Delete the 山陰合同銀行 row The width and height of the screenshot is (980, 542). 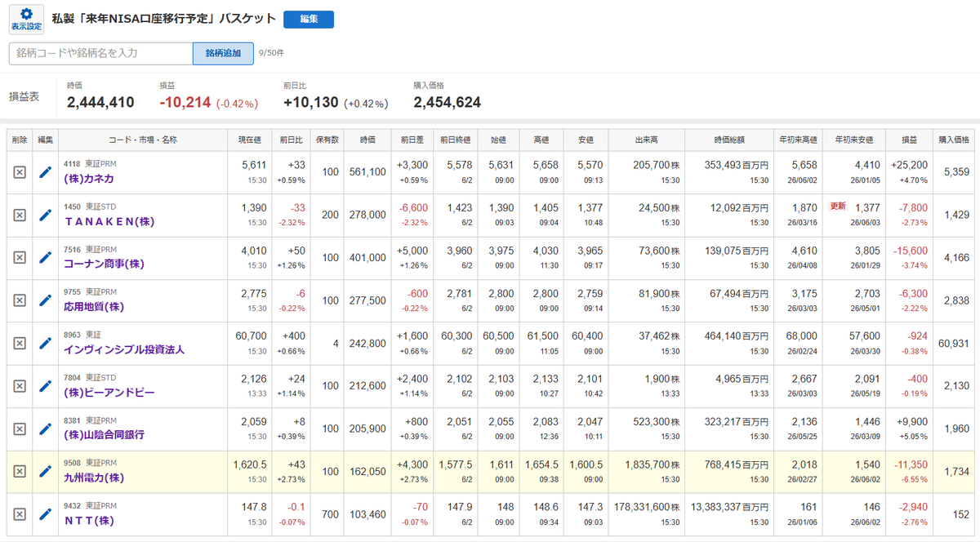(x=20, y=429)
